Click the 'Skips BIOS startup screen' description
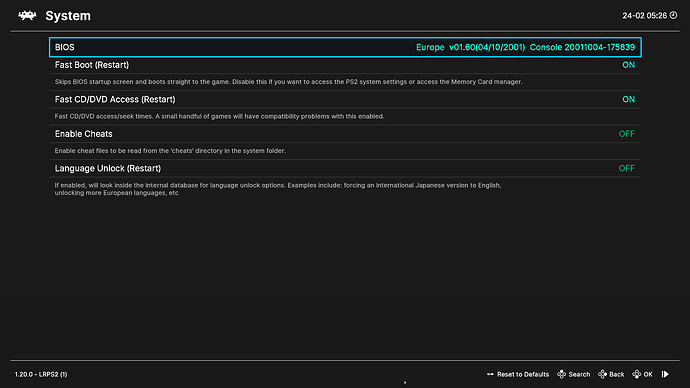Image resolution: width=690 pixels, height=388 pixels. (288, 82)
